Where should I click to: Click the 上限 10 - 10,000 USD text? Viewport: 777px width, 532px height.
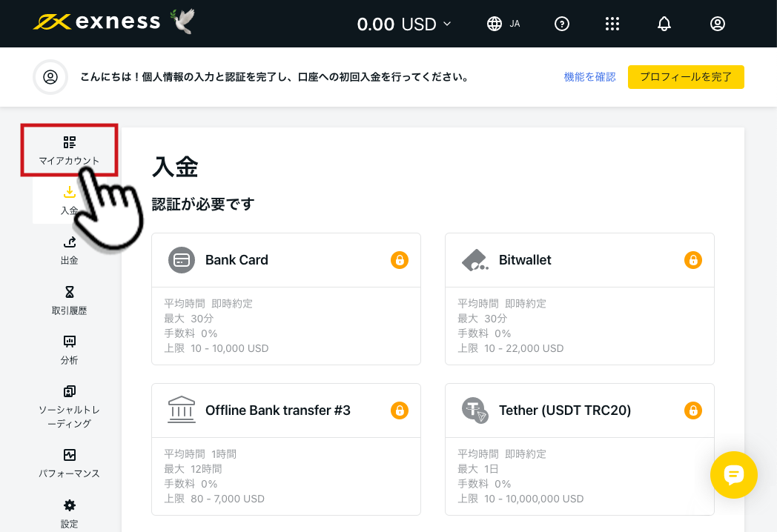[x=216, y=348]
